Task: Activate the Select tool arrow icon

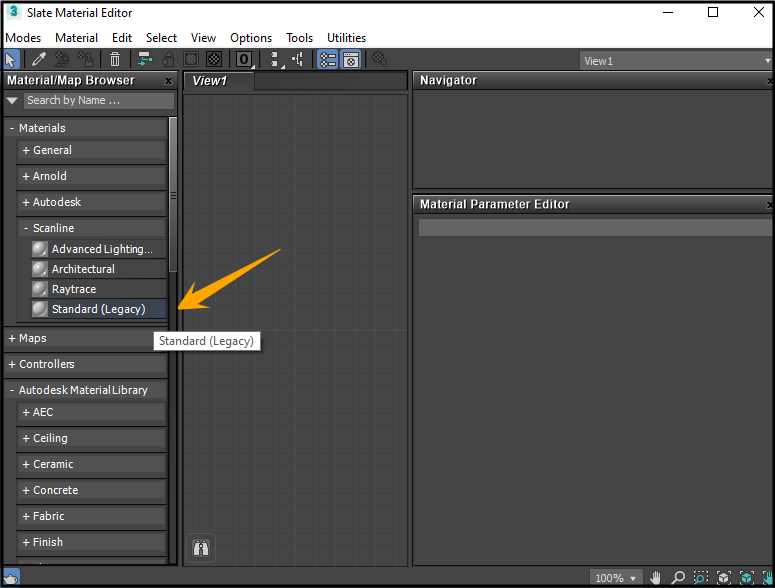Action: (11, 60)
